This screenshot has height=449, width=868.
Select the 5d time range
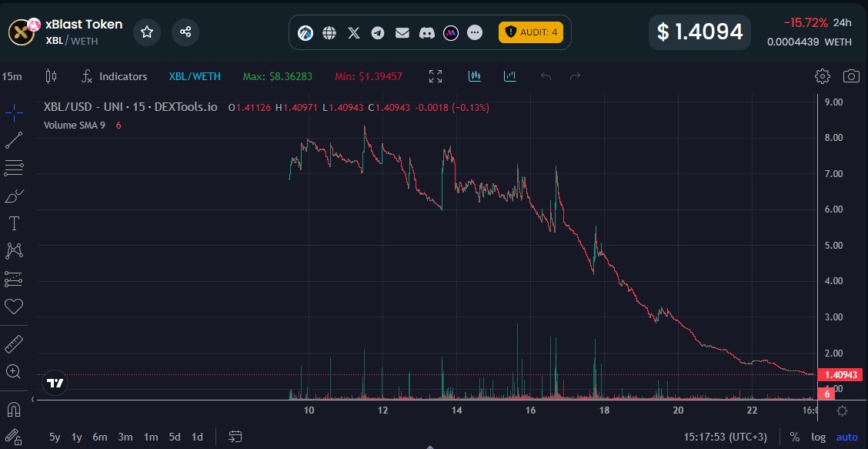click(x=175, y=437)
